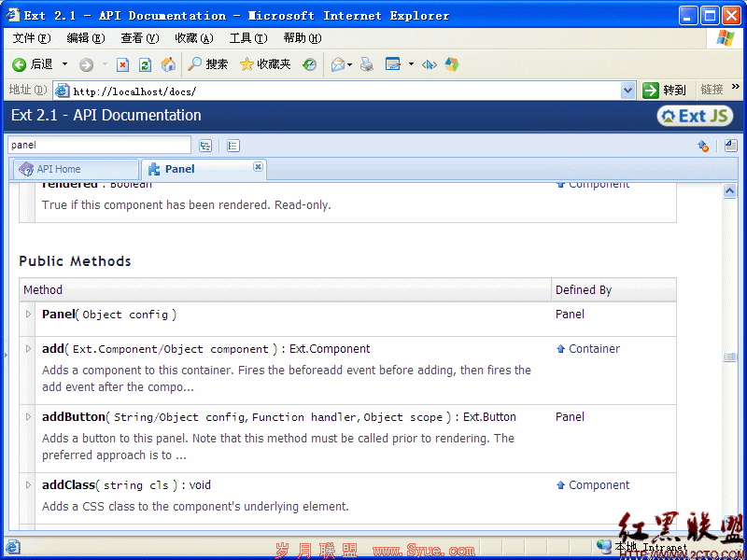This screenshot has height=560, width=747.
Task: Select the Panel tab
Action: coord(204,169)
